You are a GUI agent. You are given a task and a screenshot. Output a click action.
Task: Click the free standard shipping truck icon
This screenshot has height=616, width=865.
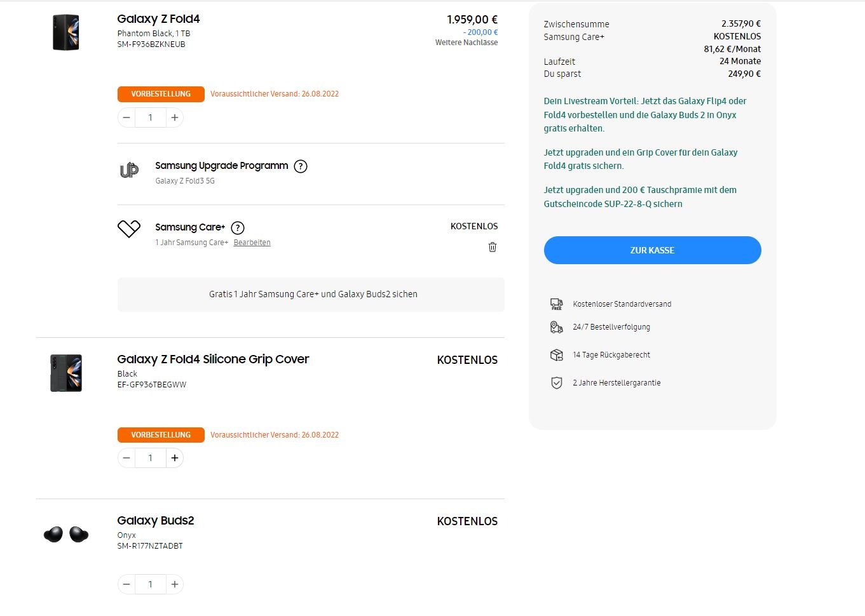click(556, 304)
